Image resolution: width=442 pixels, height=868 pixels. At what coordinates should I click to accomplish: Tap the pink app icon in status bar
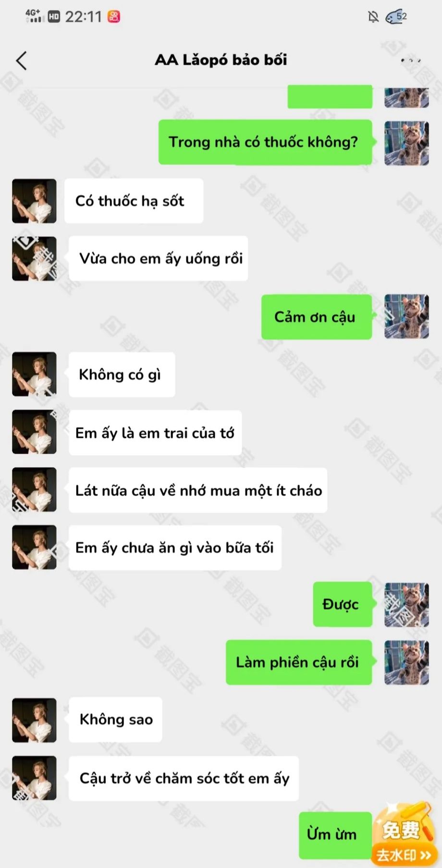[114, 17]
